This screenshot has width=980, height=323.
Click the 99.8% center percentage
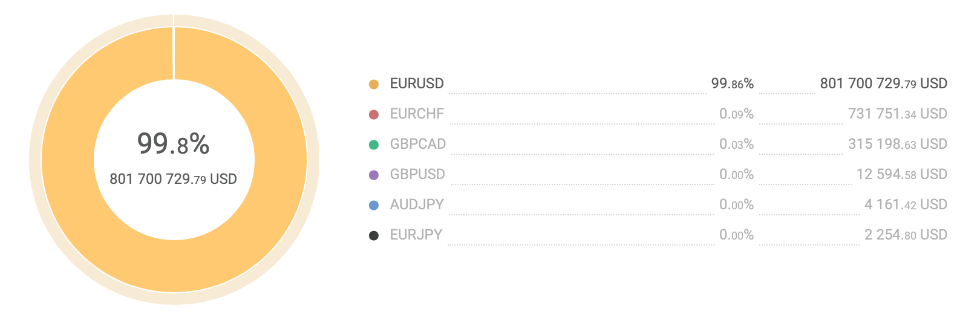[x=173, y=144]
